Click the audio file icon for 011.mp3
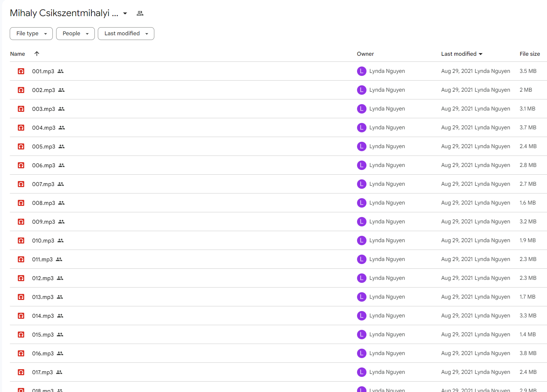Screen dimensions: 547x392 point(21,259)
